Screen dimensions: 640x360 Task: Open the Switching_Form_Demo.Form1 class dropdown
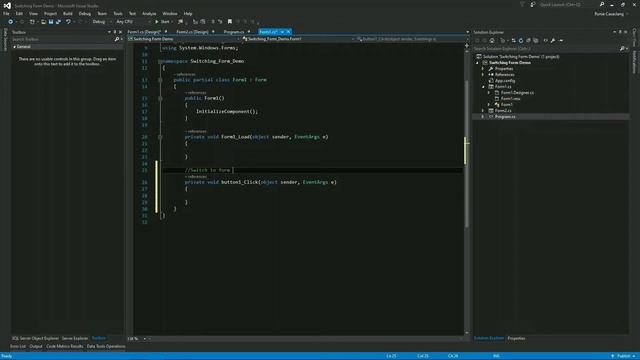[299, 39]
